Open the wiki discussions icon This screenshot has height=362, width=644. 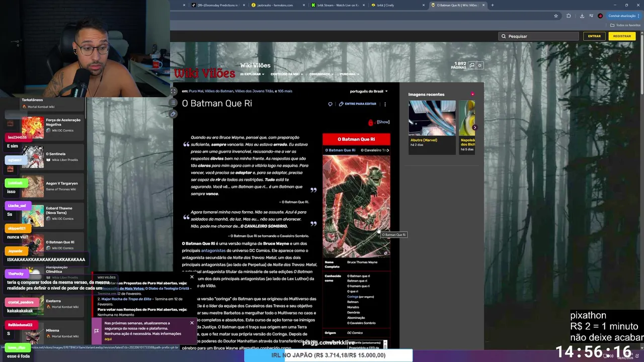click(x=472, y=65)
